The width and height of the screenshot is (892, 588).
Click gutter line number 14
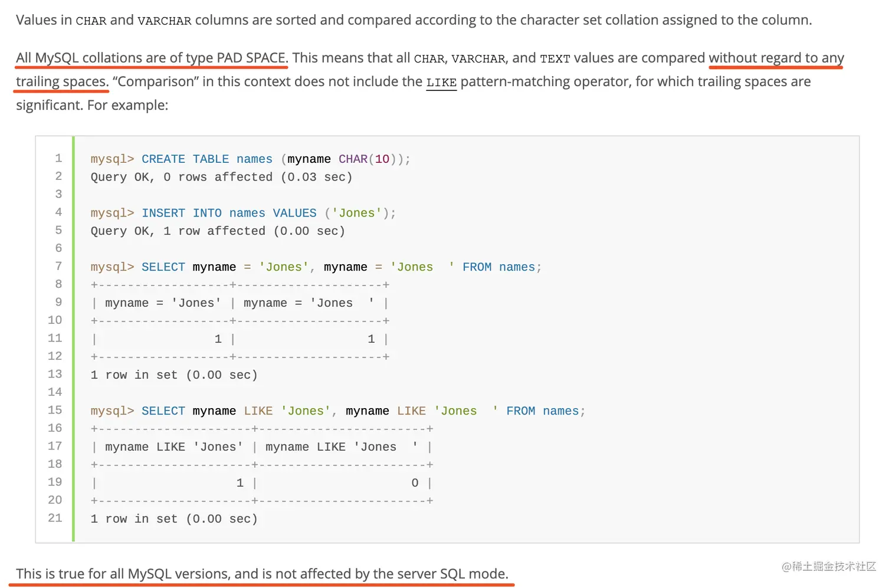pyautogui.click(x=55, y=392)
